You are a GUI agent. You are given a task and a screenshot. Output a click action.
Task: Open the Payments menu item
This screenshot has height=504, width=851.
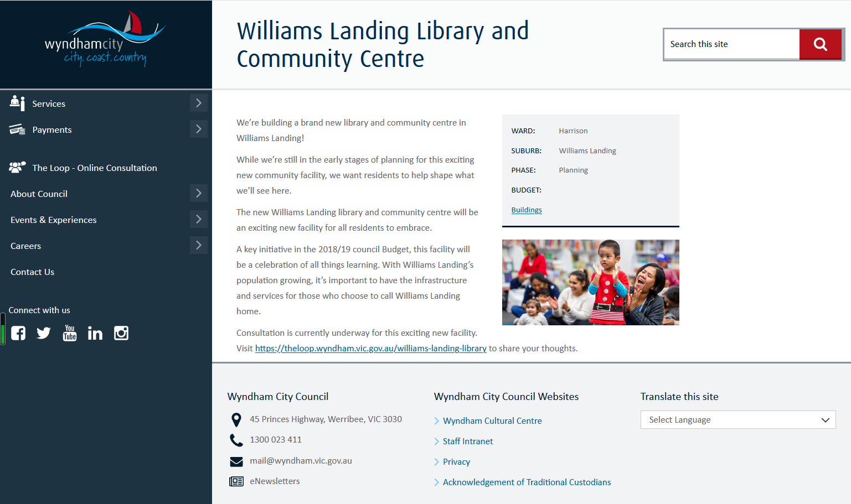click(x=52, y=129)
